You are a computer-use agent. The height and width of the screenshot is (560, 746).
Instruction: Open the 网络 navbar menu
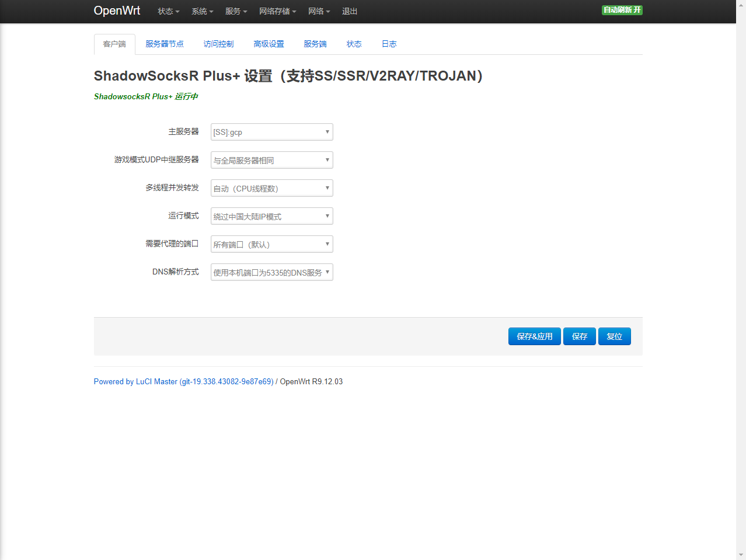(x=319, y=11)
